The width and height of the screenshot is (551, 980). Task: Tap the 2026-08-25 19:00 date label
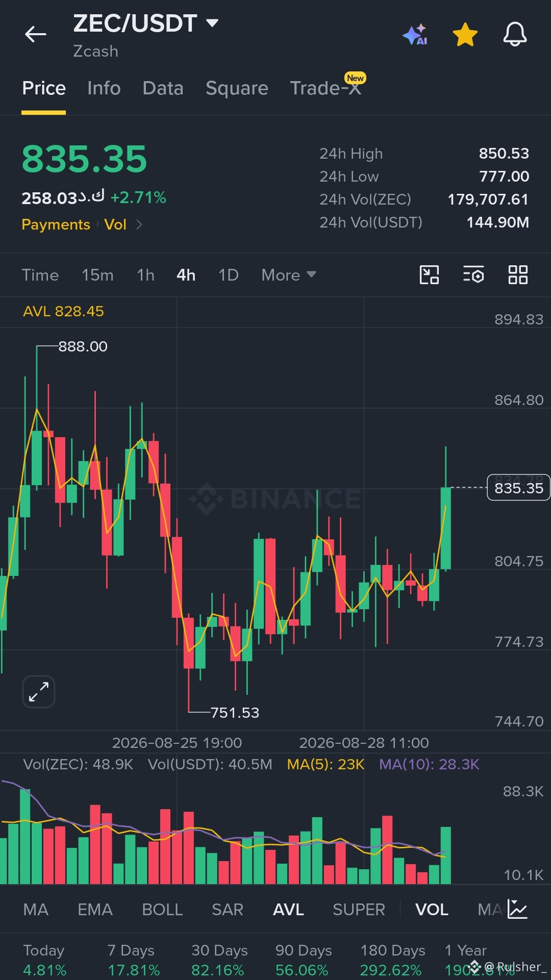pos(177,742)
